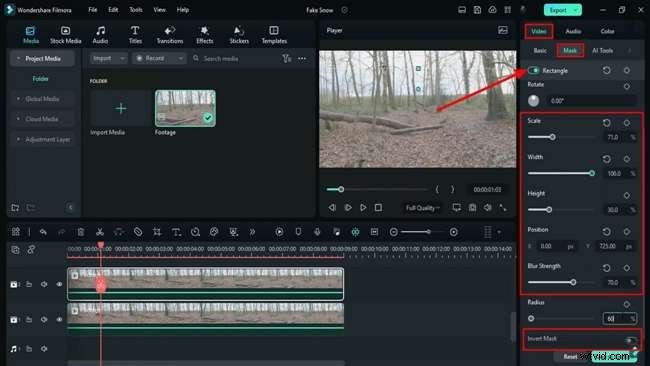Viewport: 650px width, 366px height.
Task: Click the Scale slider handle
Action: tap(552, 137)
